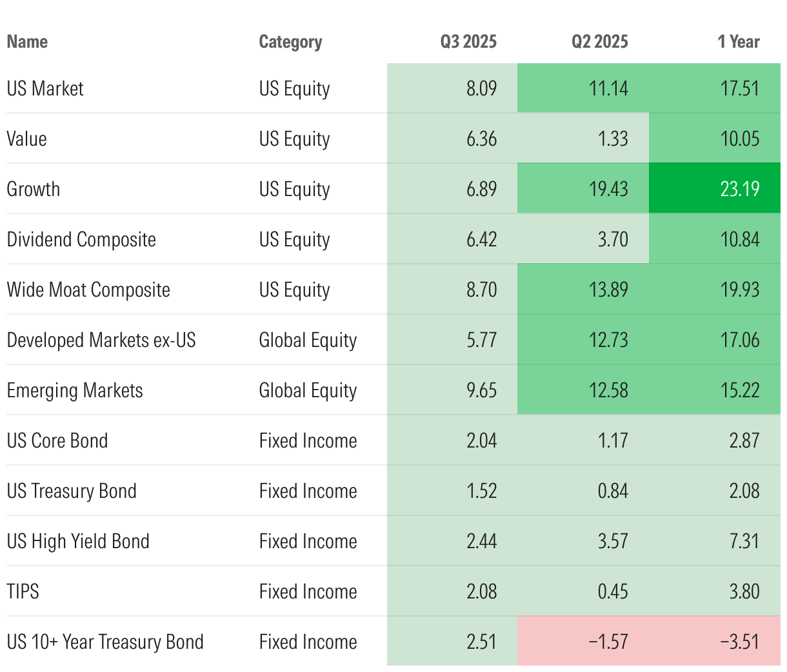Click the US Core Bond name
Screen dimensions: 787x672
click(x=57, y=440)
